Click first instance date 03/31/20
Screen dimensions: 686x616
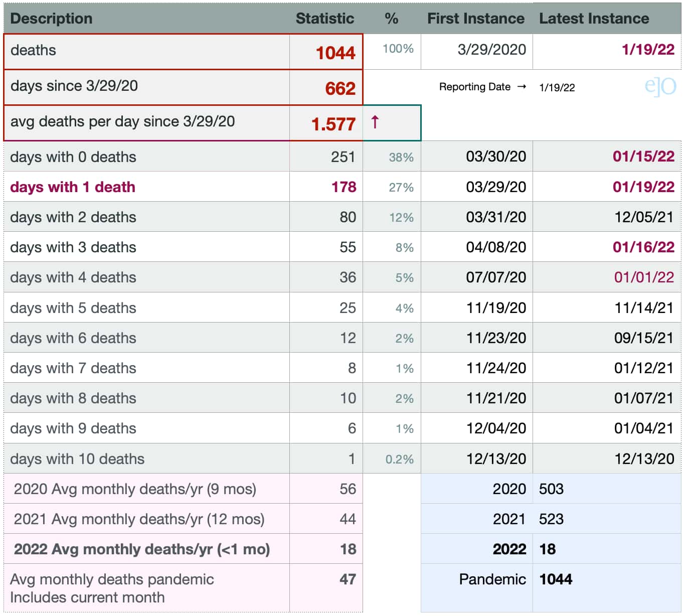[496, 217]
